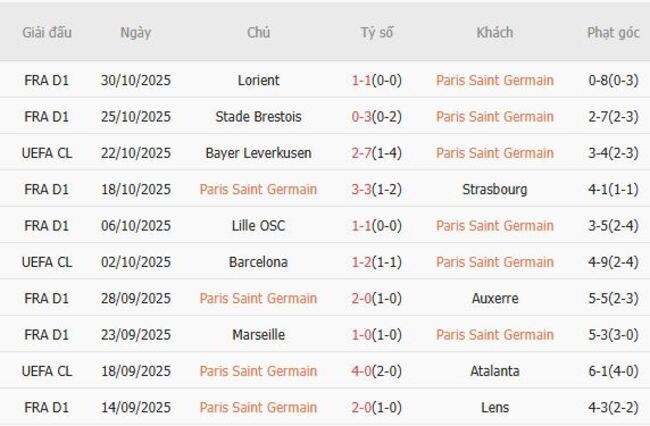Image resolution: width=650 pixels, height=426 pixels.
Task: Open the Lens team link
Action: click(494, 407)
